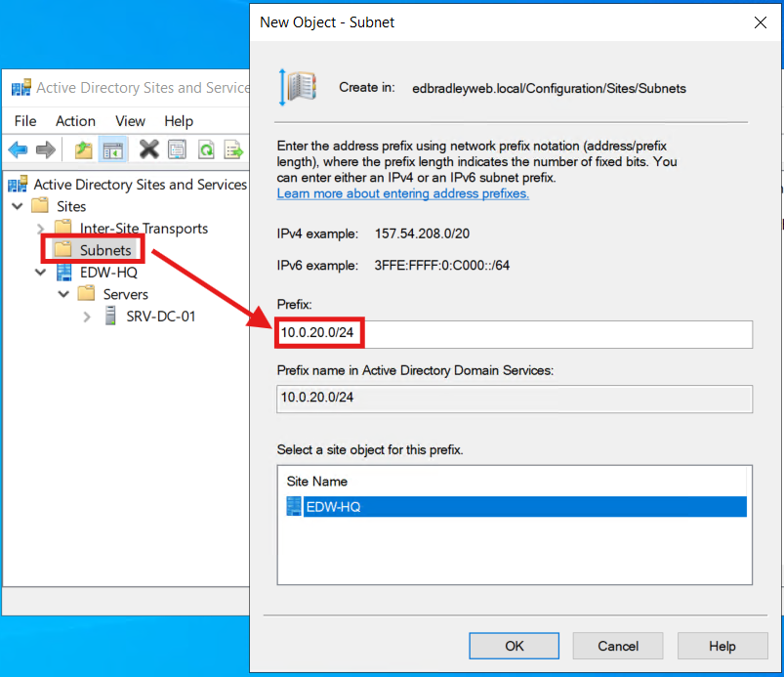Select the SRV-DC-01 server entry
784x677 pixels.
pos(162,316)
